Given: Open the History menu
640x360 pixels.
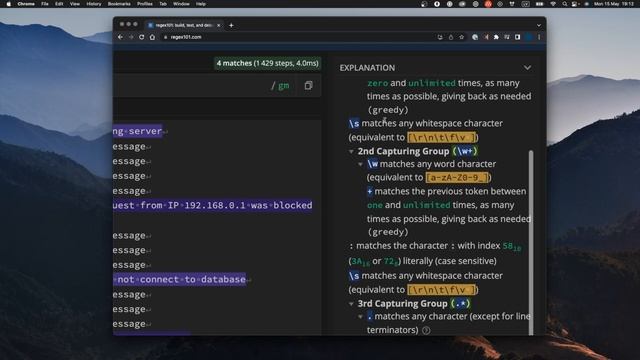Looking at the screenshot, I should [x=93, y=4].
